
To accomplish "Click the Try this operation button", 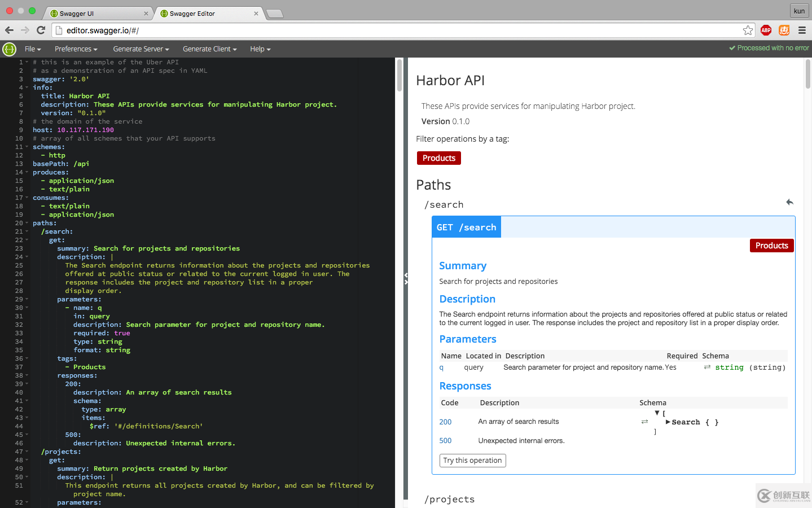I will 472,460.
